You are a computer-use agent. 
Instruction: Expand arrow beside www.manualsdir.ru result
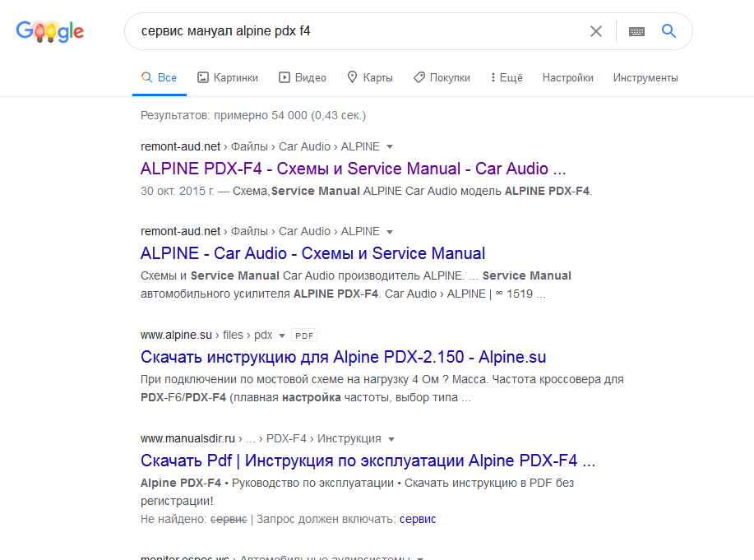click(x=391, y=438)
